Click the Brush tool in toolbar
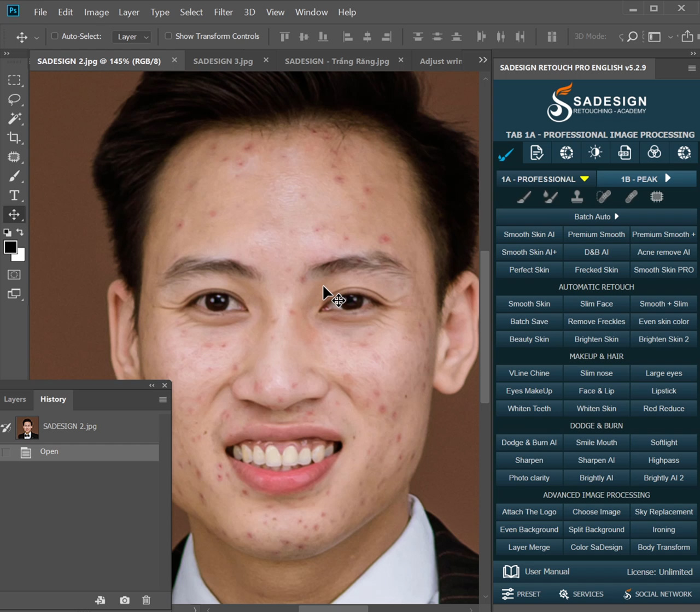Screen dimensions: 700x612 coord(14,176)
